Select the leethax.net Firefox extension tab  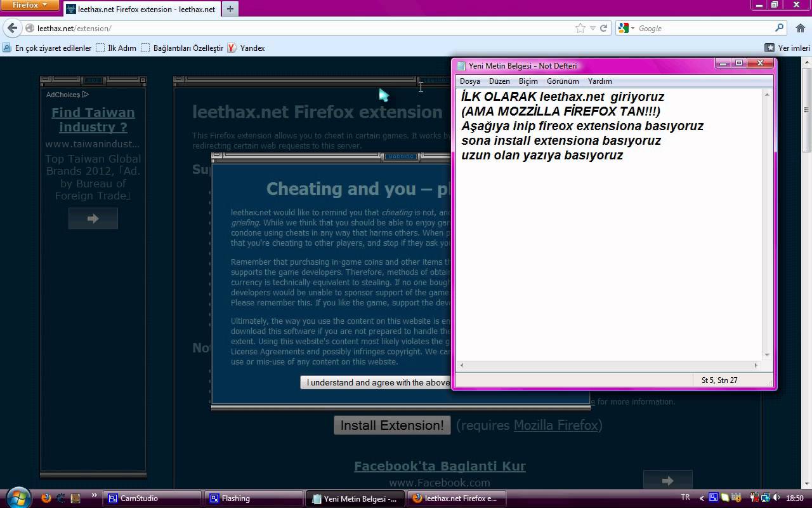pyautogui.click(x=141, y=9)
